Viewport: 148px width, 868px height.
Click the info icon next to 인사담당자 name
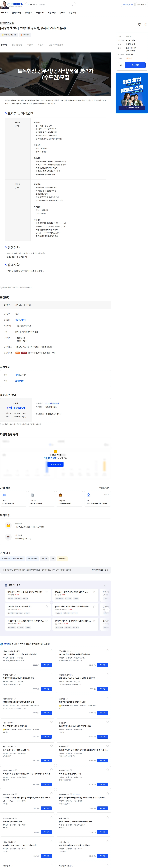[x=61, y=414]
